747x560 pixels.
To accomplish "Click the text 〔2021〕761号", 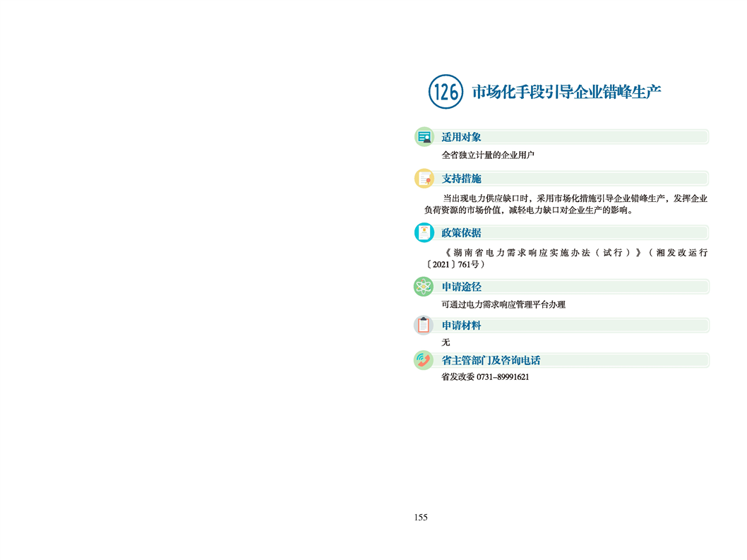I will 455,265.
